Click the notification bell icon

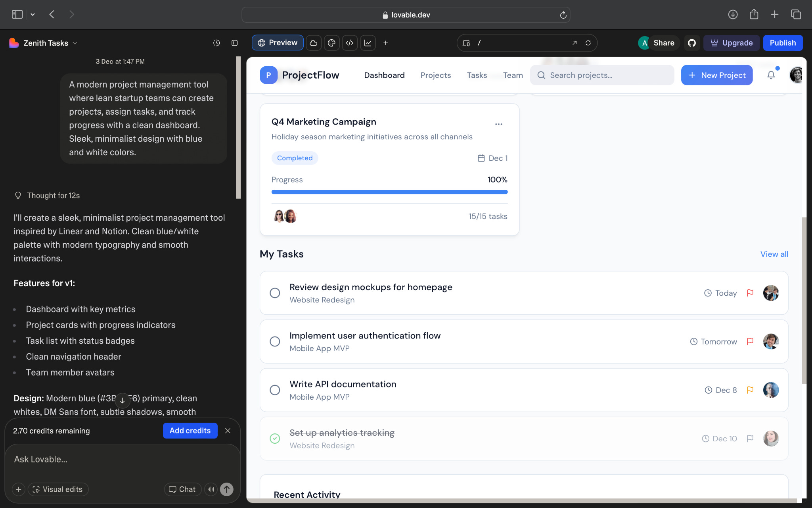click(x=771, y=75)
